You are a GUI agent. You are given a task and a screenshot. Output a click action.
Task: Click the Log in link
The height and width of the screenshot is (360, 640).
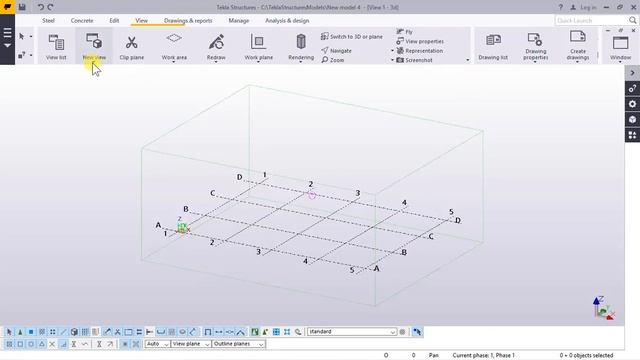[x=588, y=7]
